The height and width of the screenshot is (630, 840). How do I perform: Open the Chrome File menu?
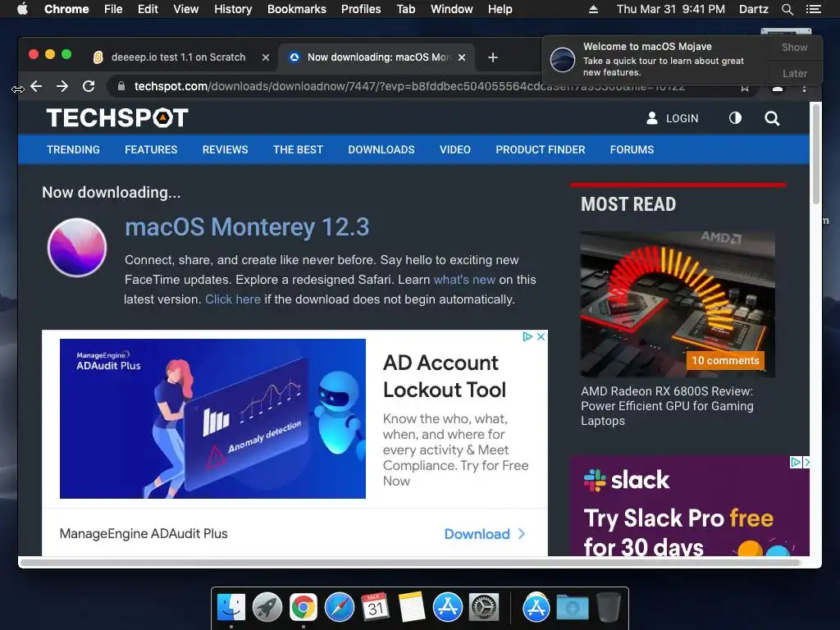[113, 9]
